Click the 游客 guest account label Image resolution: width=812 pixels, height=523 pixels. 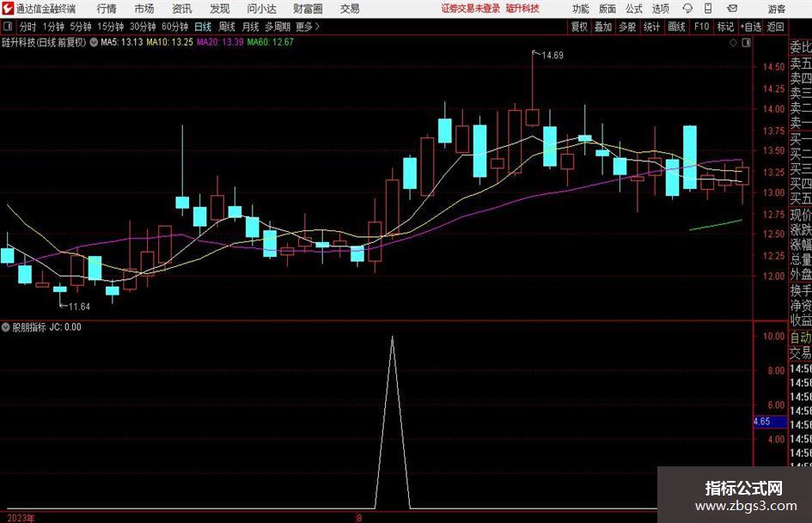tap(776, 9)
